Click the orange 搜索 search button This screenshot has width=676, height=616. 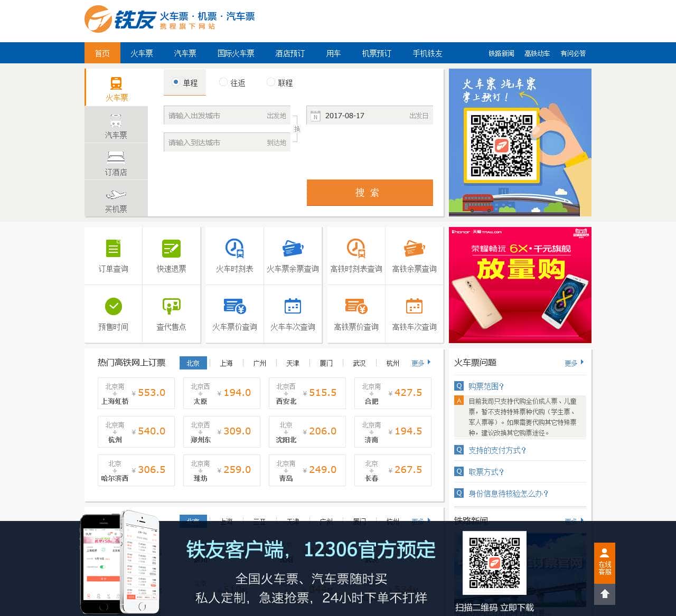click(370, 193)
